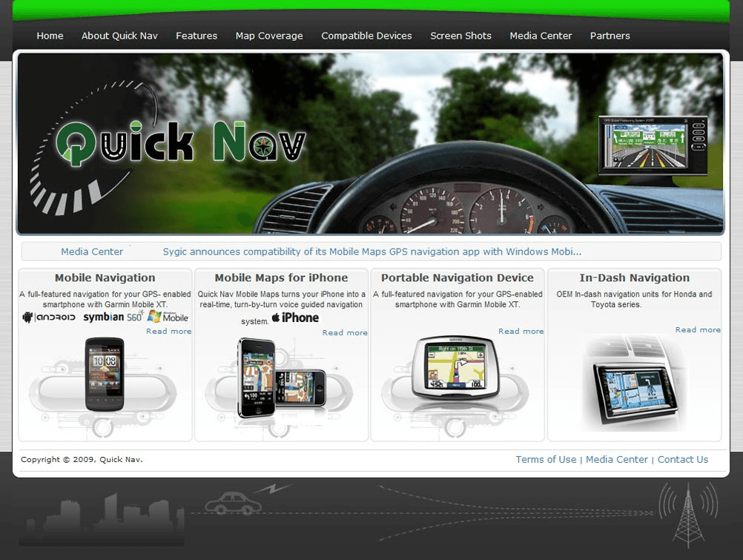Click the In-Dash Navigation heading
Viewport: 743px width, 560px height.
click(635, 278)
